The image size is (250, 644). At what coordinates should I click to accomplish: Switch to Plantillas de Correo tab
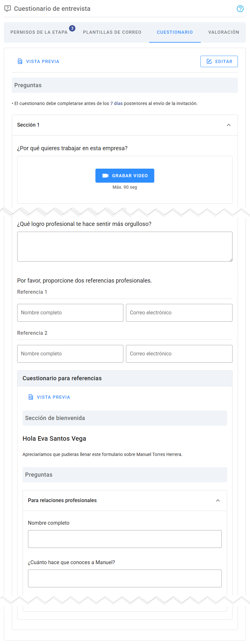point(112,32)
